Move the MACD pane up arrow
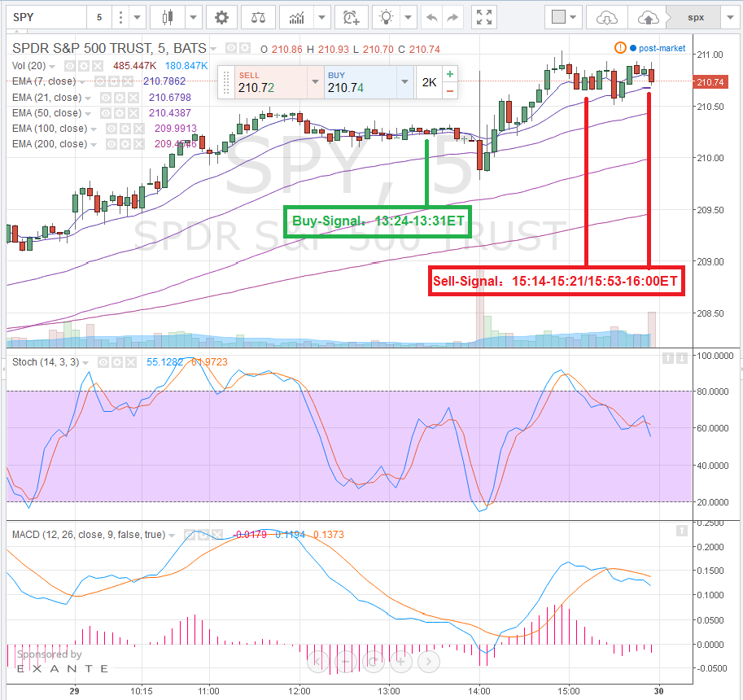Viewport: 743px width, 700px height. pos(681,531)
